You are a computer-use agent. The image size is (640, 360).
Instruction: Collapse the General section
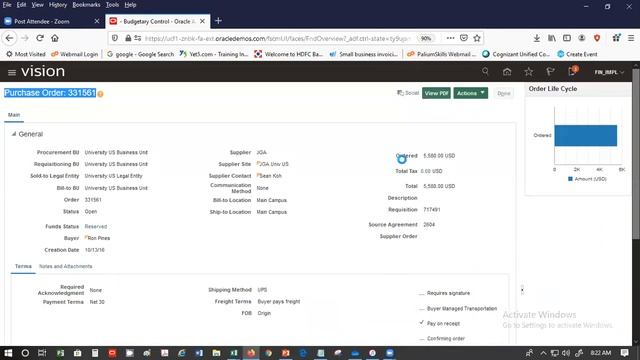click(13, 134)
